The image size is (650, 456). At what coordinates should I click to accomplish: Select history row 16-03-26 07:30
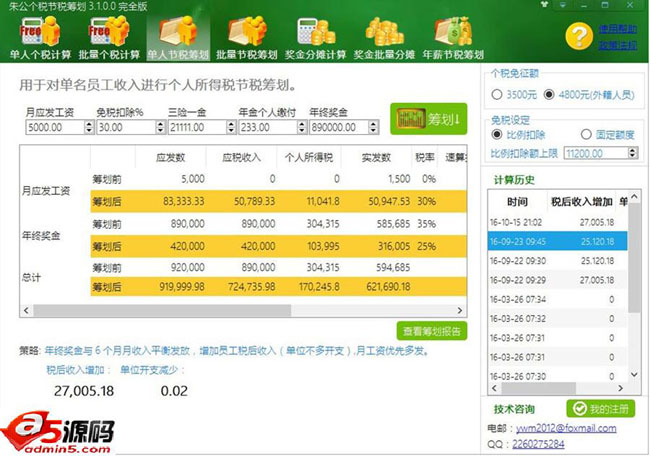(x=558, y=376)
